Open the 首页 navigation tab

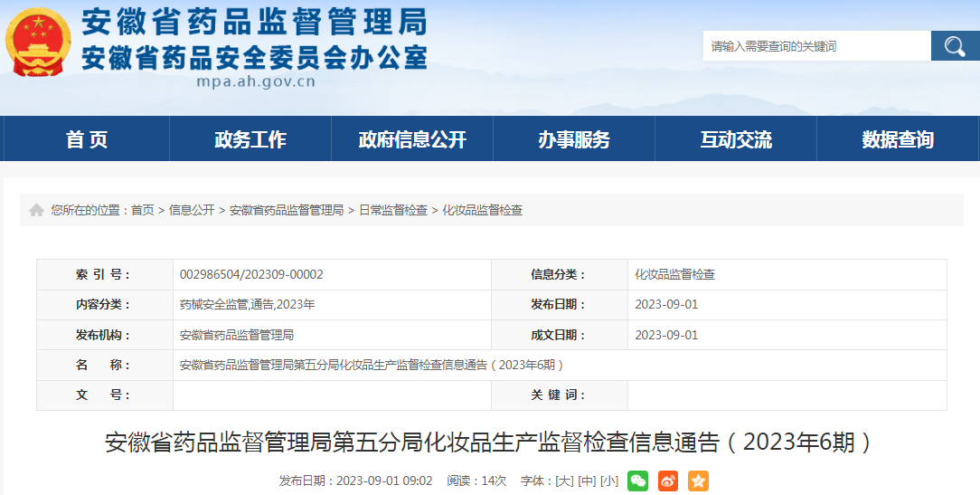point(87,139)
